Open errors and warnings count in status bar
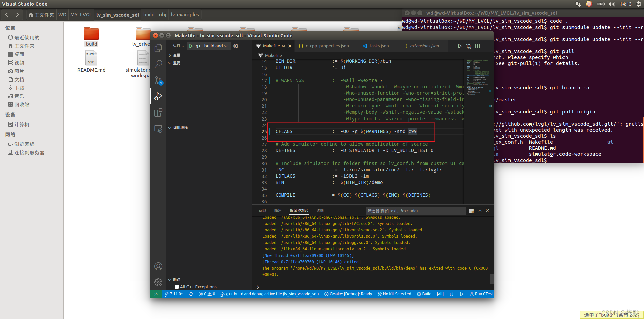 (207, 294)
